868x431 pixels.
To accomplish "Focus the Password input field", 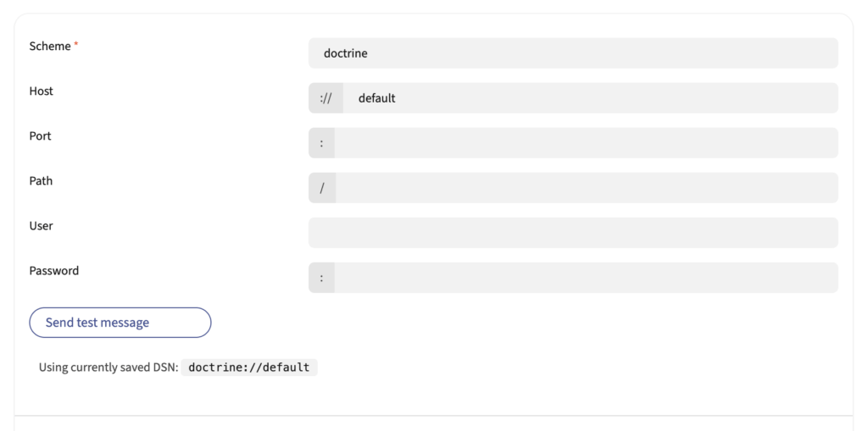I will pos(586,278).
